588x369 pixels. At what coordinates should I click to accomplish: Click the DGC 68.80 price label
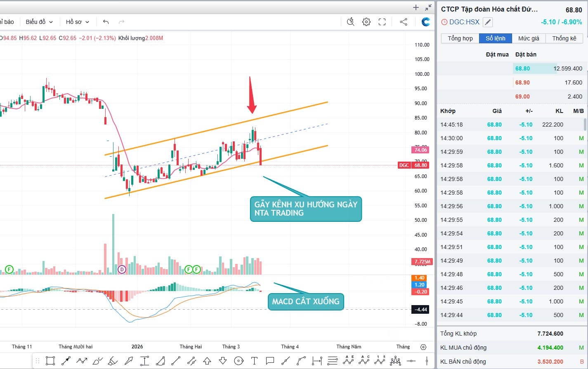[413, 165]
